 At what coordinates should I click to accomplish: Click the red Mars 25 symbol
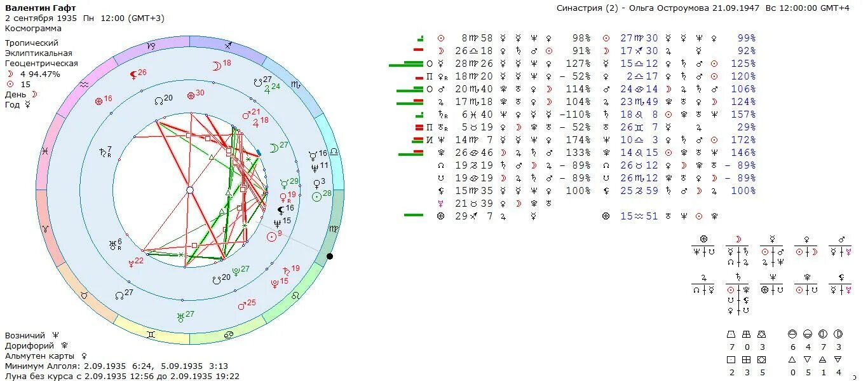coord(247,304)
